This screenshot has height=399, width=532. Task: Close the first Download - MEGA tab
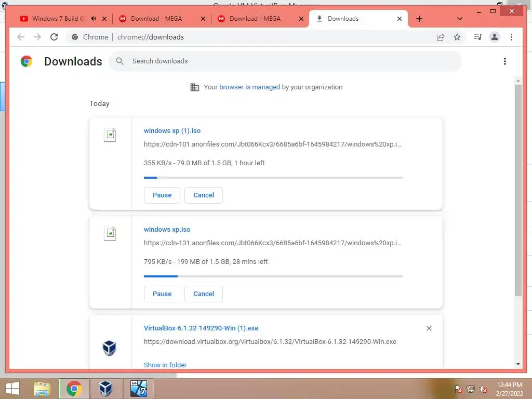[x=203, y=19]
